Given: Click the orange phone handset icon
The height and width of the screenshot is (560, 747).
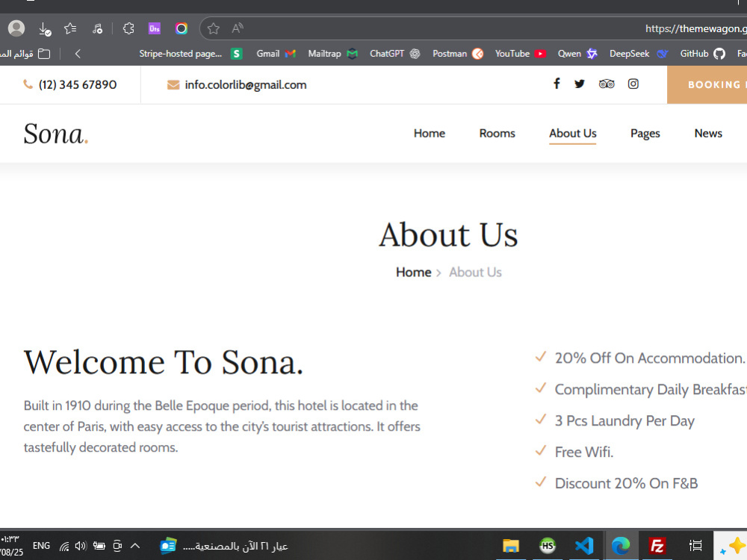Looking at the screenshot, I should [28, 84].
